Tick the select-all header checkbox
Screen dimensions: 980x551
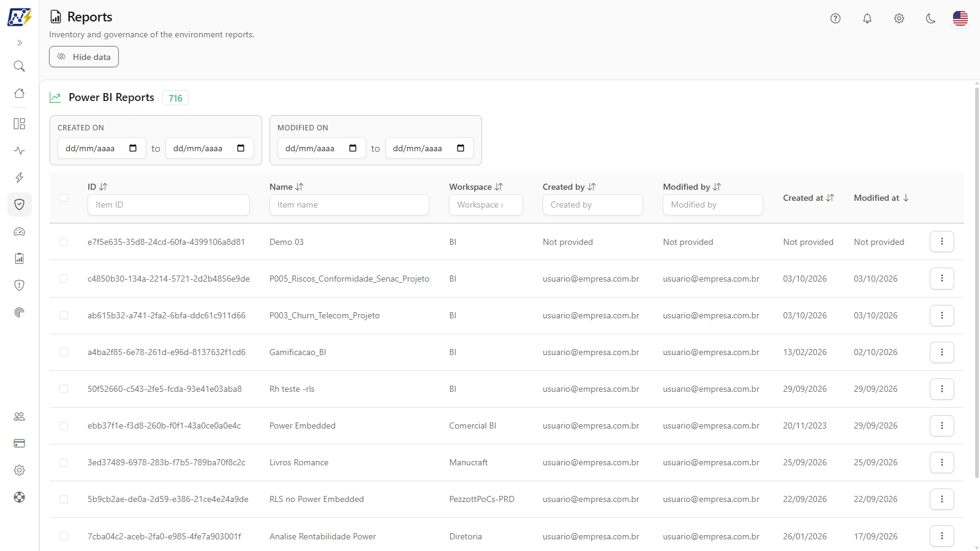[x=64, y=198]
